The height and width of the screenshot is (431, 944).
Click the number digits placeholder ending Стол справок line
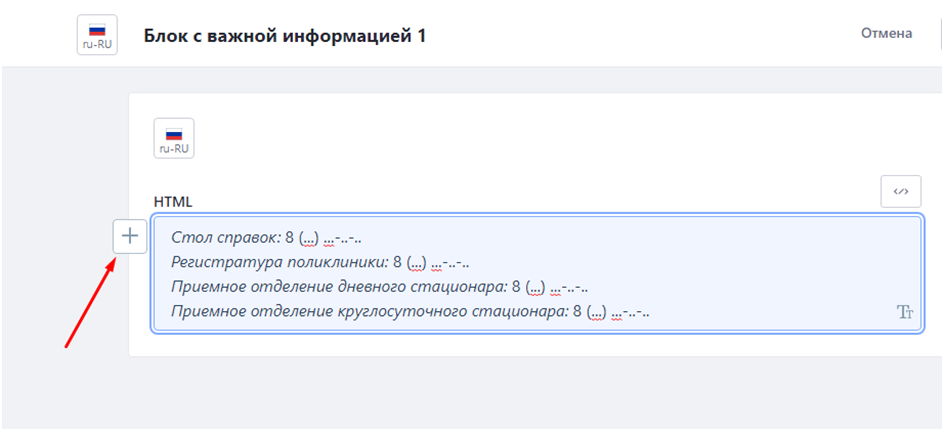350,238
